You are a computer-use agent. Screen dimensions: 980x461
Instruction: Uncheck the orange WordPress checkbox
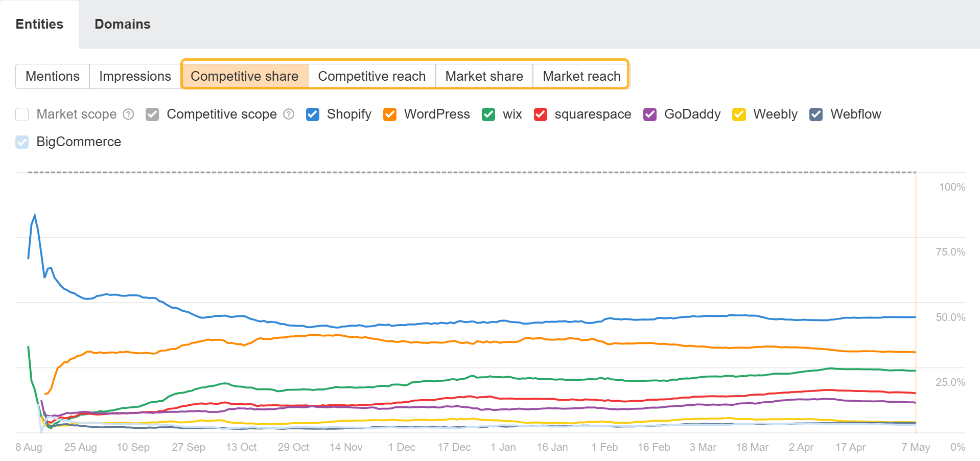pyautogui.click(x=390, y=114)
